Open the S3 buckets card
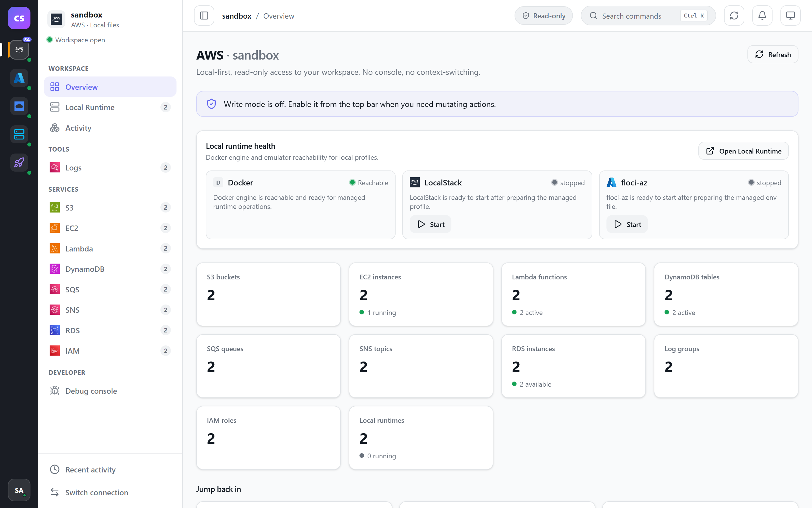Viewport: 812px width, 508px height. click(268, 294)
